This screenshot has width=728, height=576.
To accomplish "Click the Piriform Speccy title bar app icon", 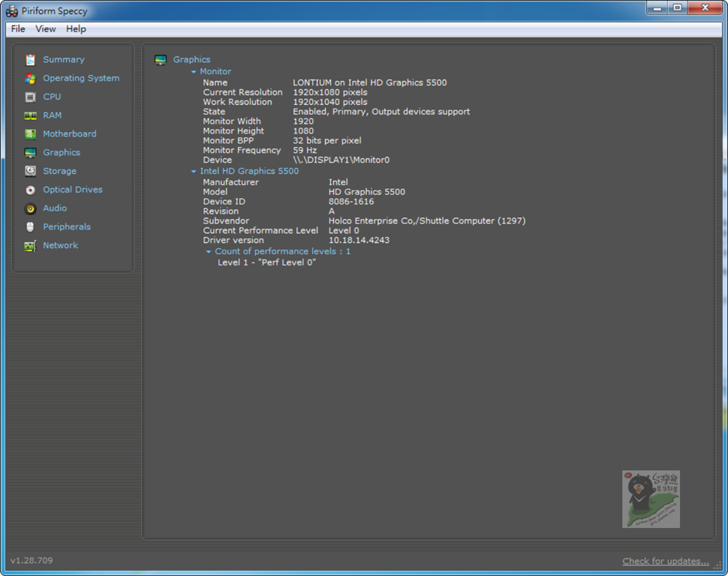I will pos(11,11).
